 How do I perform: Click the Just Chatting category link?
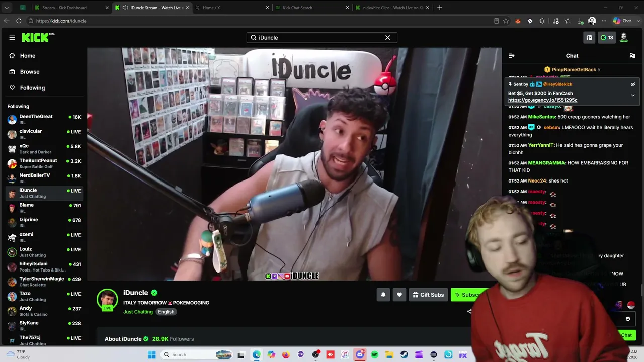tap(138, 312)
